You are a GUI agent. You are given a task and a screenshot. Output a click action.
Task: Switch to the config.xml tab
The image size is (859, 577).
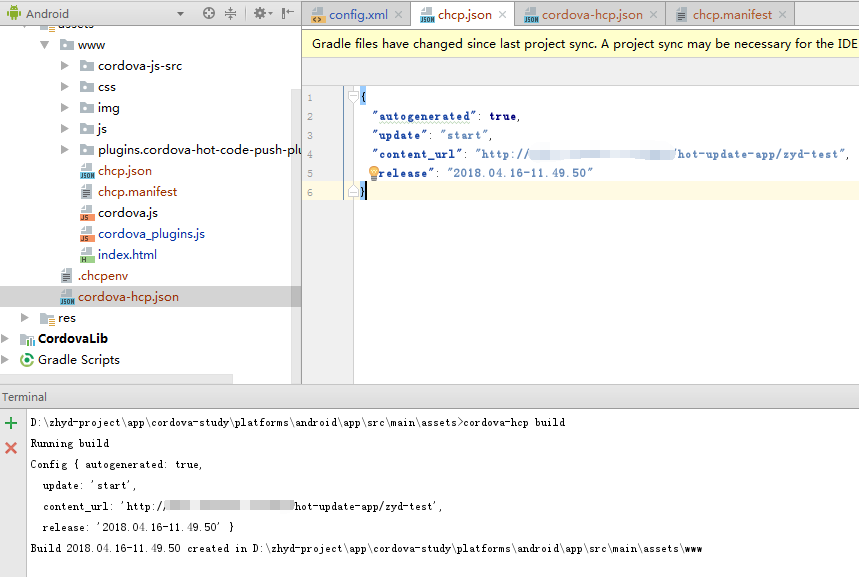[357, 15]
